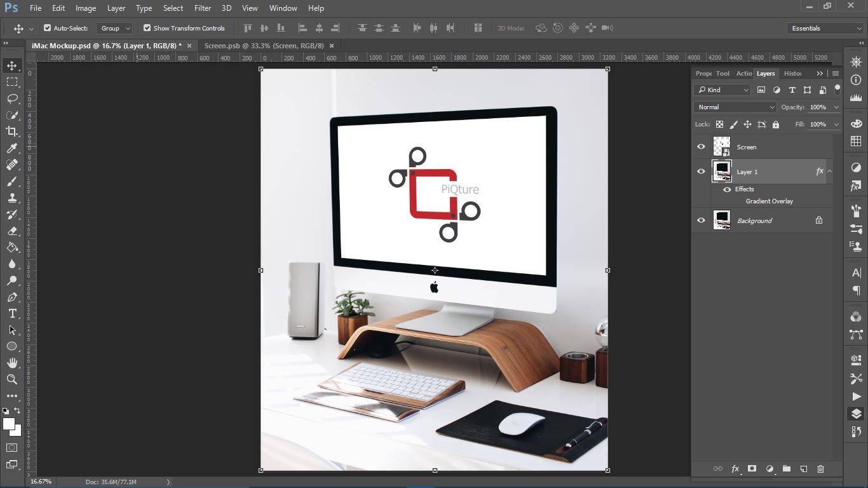868x488 pixels.
Task: Pick the Eyedropper tool
Action: coord(12,148)
